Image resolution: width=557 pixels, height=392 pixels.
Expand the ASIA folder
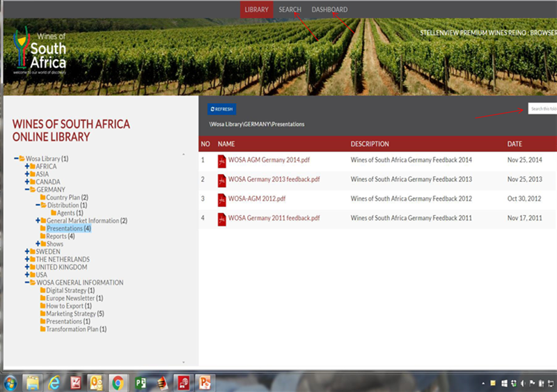coord(27,174)
